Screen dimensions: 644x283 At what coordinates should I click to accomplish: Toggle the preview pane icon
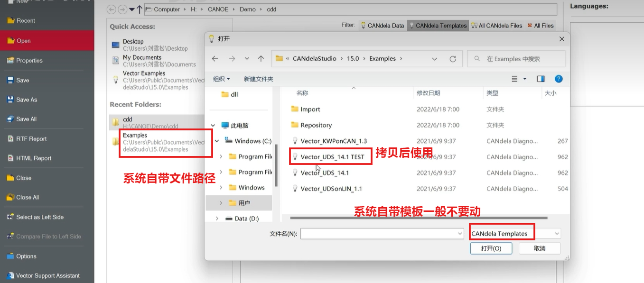[541, 79]
